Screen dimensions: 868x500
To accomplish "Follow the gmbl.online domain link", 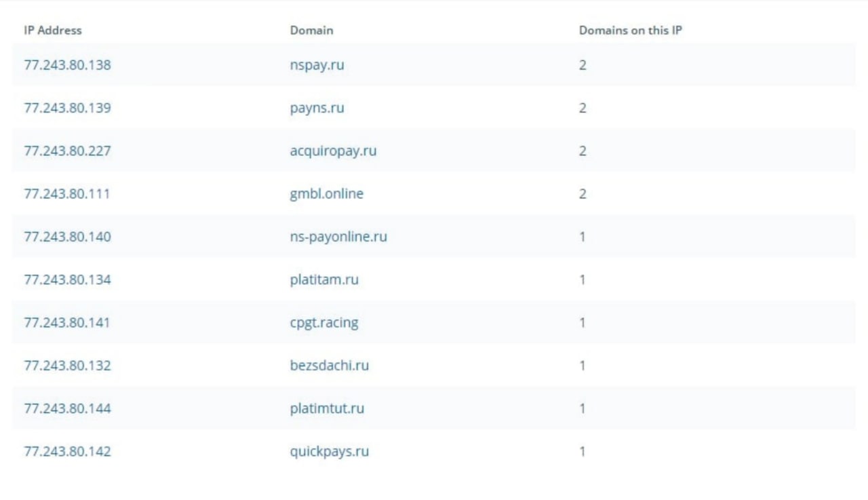I will 326,194.
